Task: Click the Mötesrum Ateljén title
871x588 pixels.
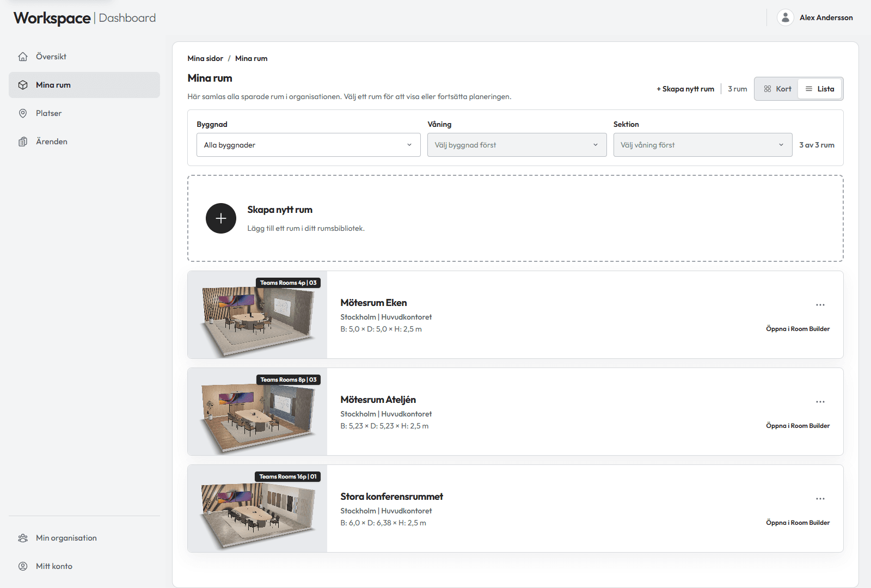Action: tap(378, 400)
